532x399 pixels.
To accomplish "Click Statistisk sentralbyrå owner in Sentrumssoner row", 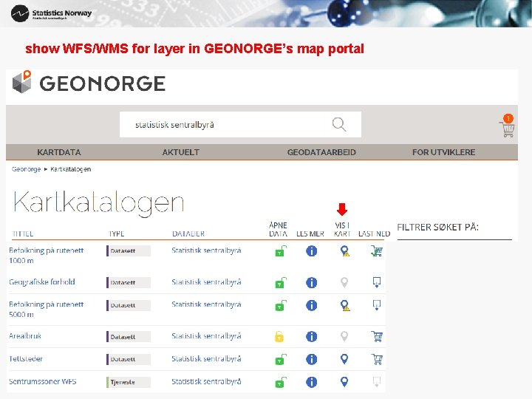I will (x=206, y=381).
